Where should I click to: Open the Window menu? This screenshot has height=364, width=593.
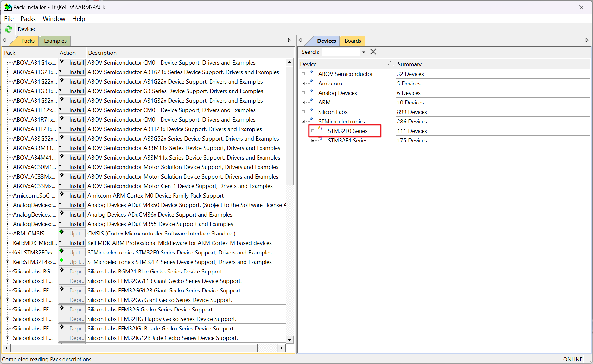[x=54, y=19]
